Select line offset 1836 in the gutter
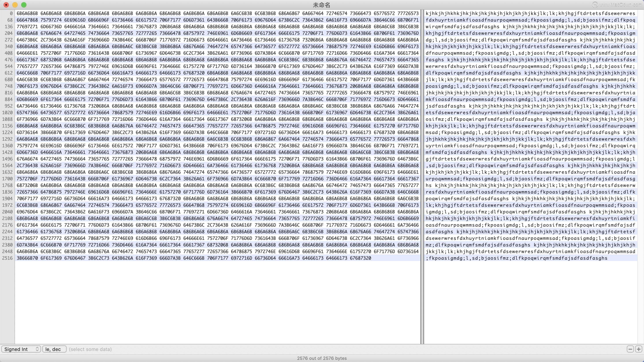Viewport: 644px width, 362px height. [7, 192]
